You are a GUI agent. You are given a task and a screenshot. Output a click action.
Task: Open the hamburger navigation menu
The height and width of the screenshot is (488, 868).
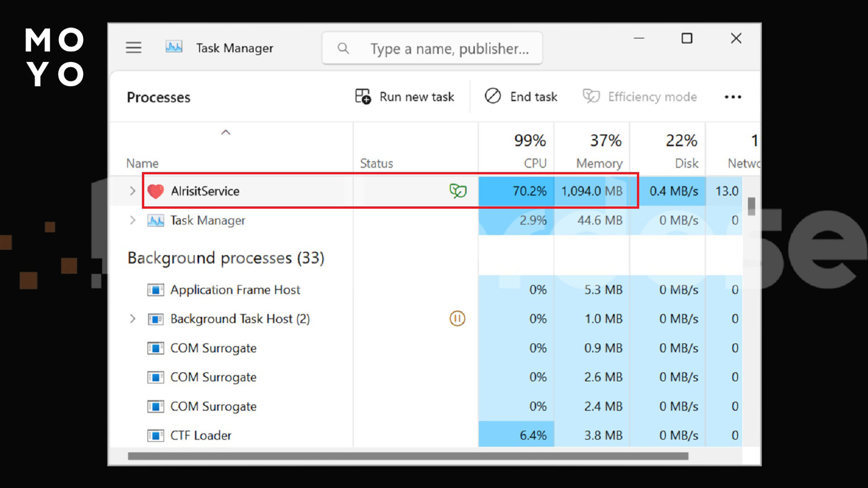point(133,47)
